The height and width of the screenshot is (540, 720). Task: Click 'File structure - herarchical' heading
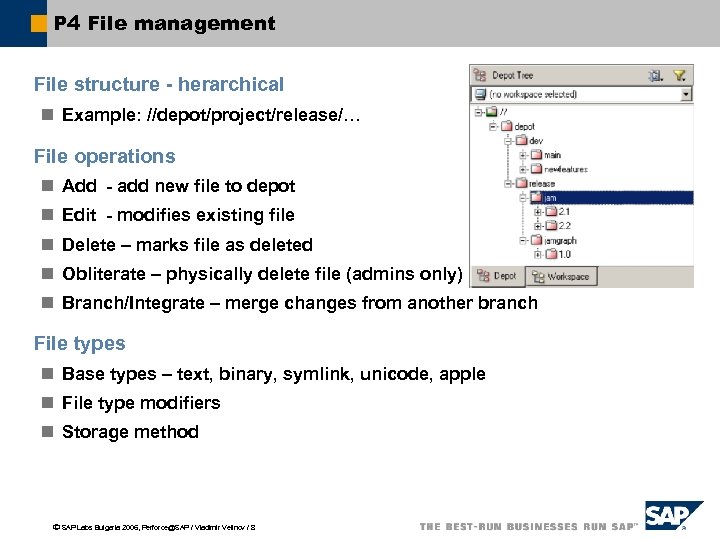[x=159, y=84]
